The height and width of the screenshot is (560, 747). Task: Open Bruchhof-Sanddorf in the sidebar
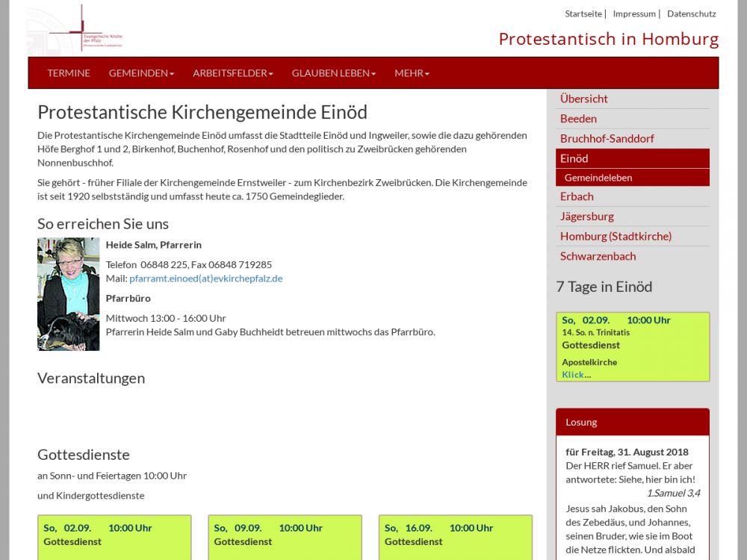pos(607,139)
